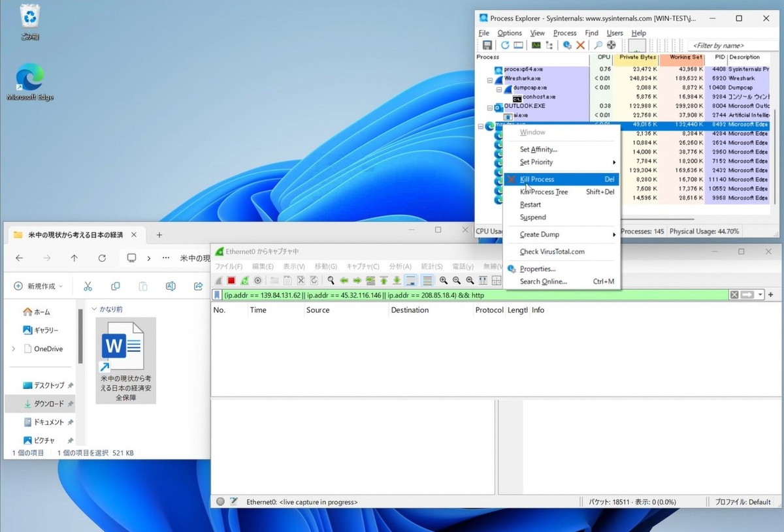
Task: Clear the Wireshark display filter
Action: click(x=734, y=295)
